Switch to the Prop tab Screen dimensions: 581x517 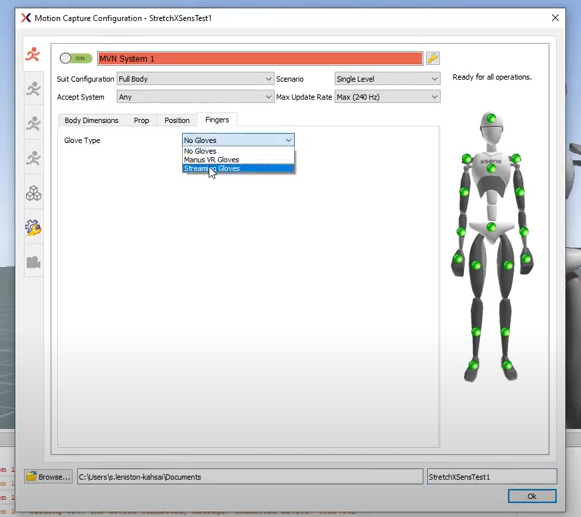coord(141,120)
